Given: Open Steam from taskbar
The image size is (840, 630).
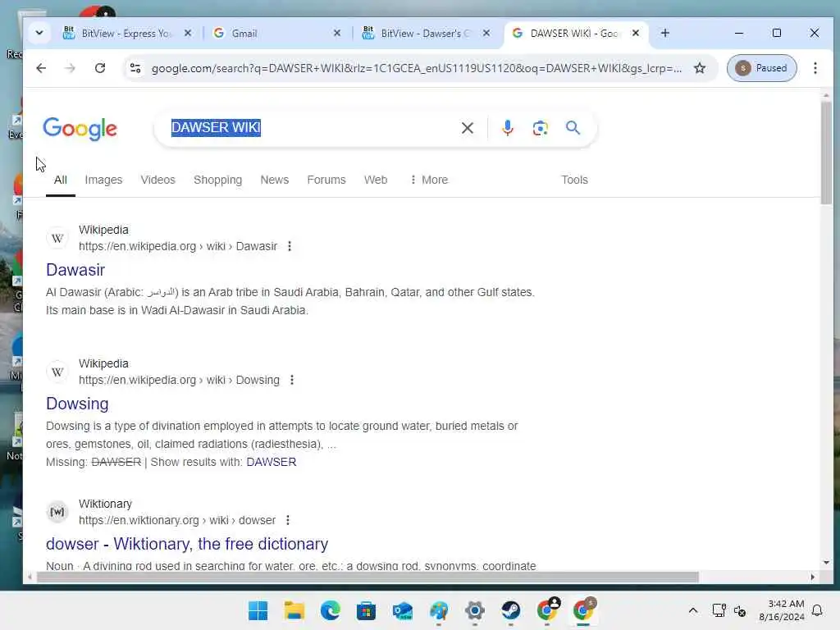Looking at the screenshot, I should click(x=510, y=610).
